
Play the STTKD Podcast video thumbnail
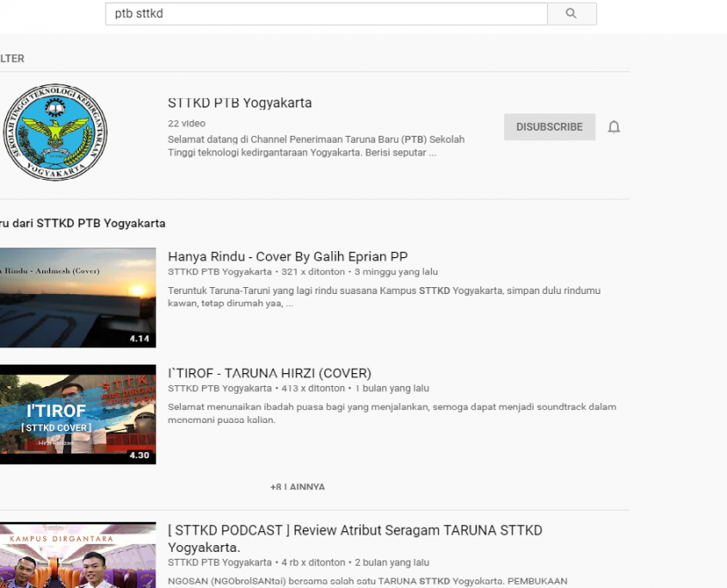pyautogui.click(x=77, y=555)
